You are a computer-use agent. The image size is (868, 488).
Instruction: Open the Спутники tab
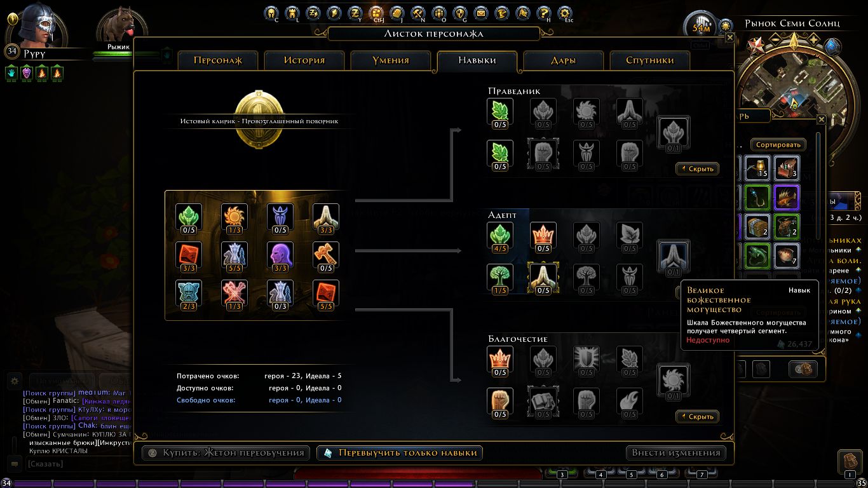point(649,60)
